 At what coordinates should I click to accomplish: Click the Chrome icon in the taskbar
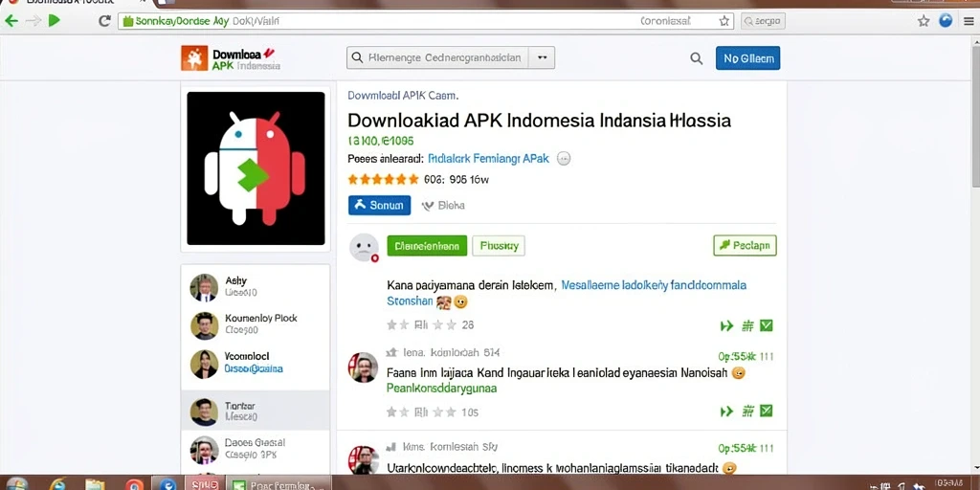[134, 484]
